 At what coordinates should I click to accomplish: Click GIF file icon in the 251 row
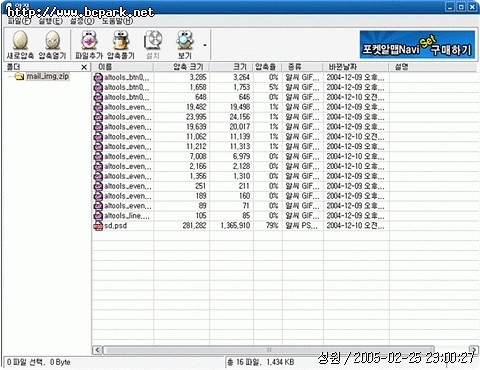coord(98,186)
